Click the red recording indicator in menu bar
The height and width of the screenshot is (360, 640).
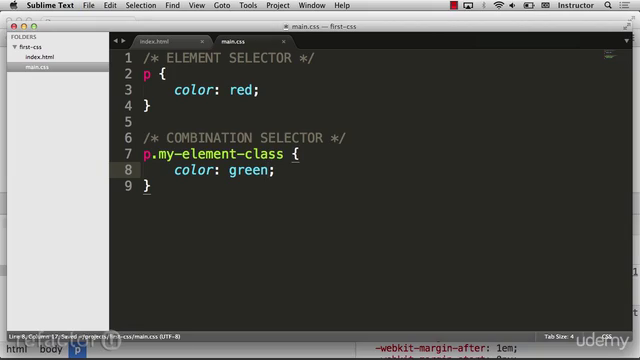454,5
